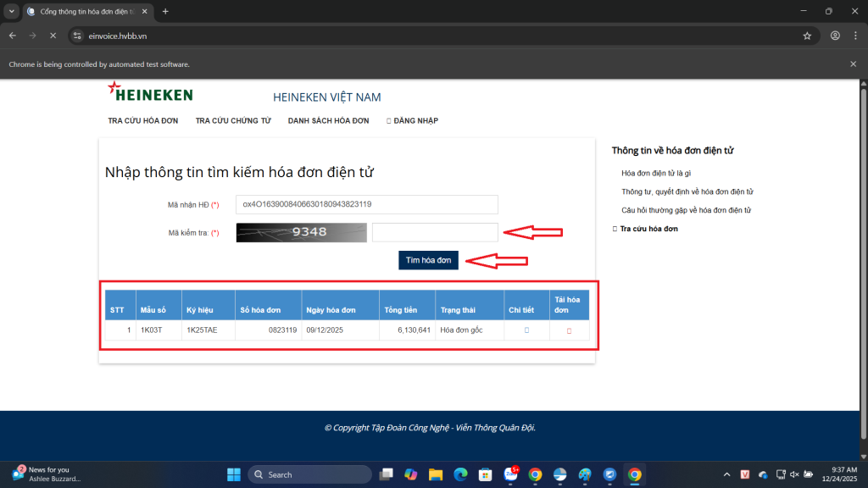Expand the Chrome tab search dropdown
The height and width of the screenshot is (488, 868).
click(x=12, y=11)
